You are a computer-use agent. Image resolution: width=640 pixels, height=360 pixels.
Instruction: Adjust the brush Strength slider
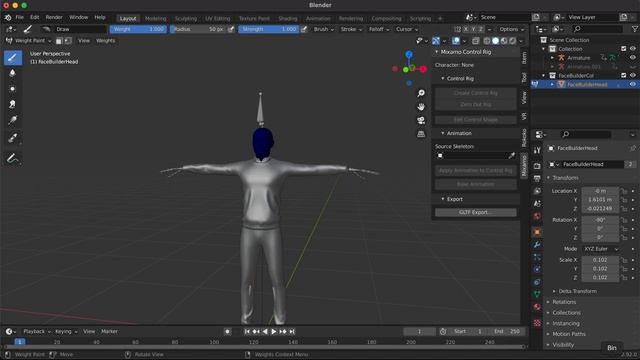(268, 29)
